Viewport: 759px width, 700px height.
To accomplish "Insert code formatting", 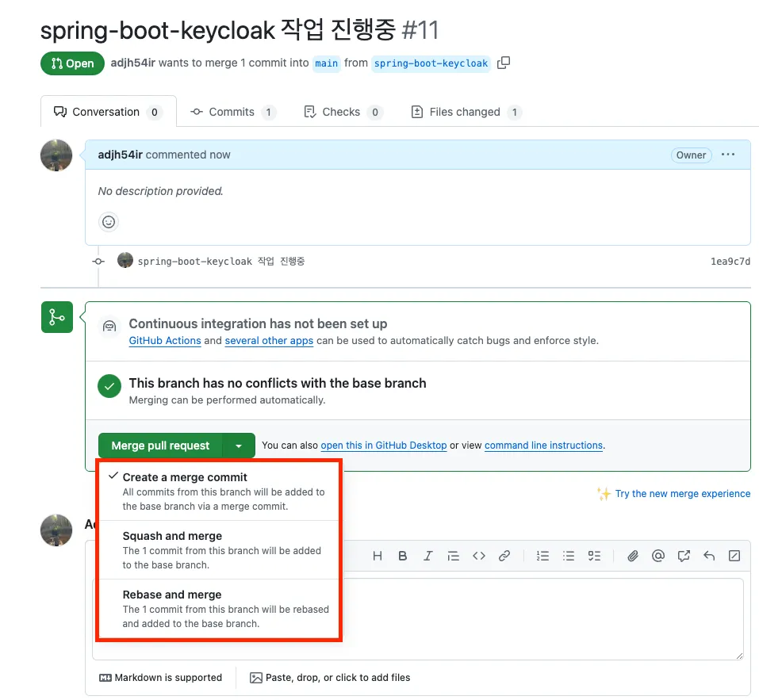I will click(479, 556).
